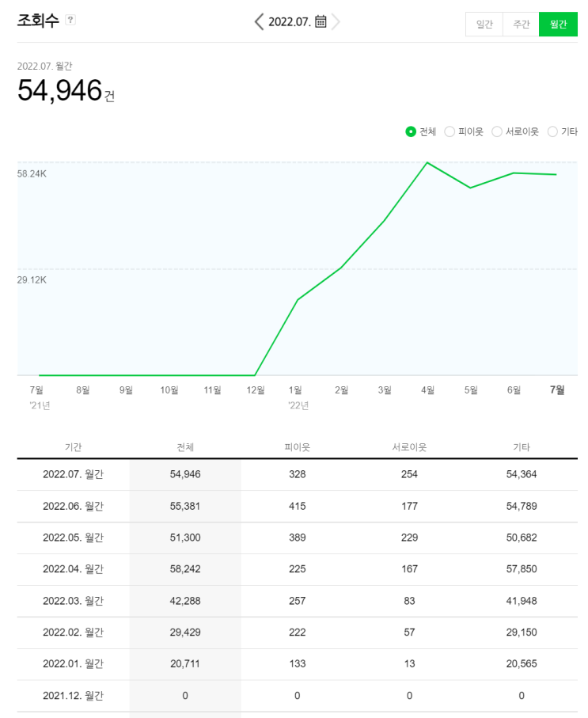Select the 월간 monthly tab

coord(558,24)
